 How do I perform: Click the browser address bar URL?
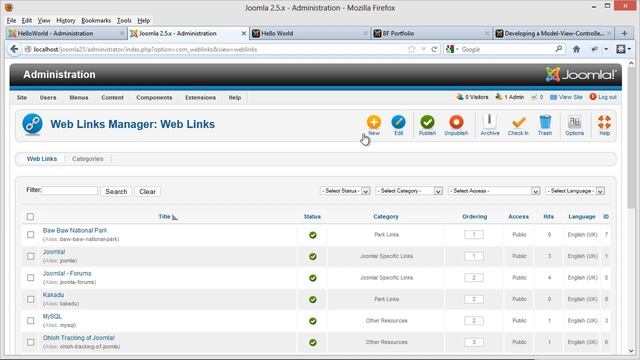tap(145, 49)
